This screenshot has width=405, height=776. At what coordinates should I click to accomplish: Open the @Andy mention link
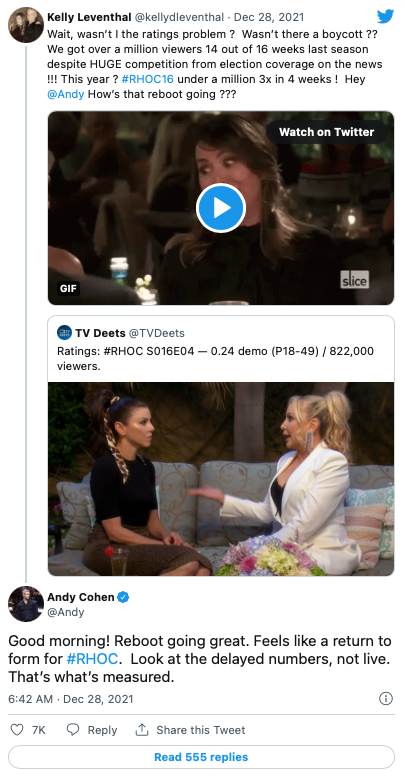[x=66, y=94]
